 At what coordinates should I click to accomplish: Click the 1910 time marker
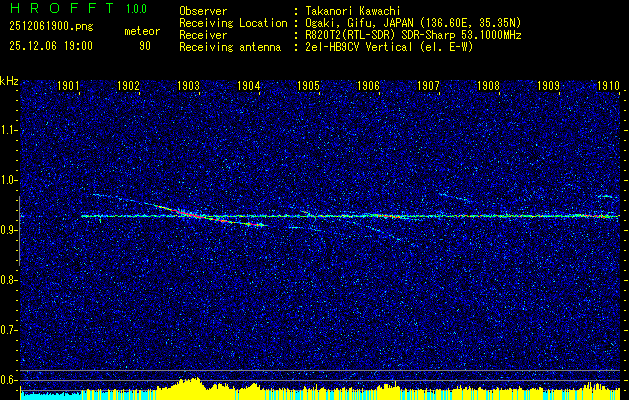tap(608, 85)
